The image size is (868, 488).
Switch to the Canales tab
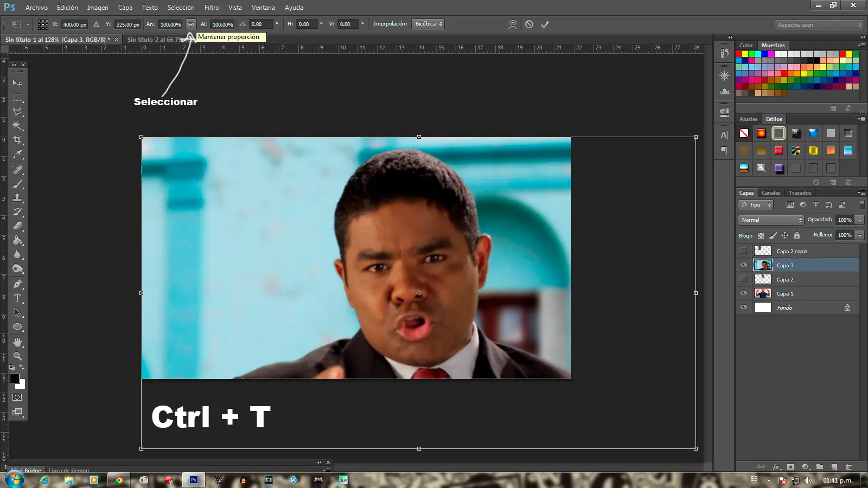tap(771, 193)
